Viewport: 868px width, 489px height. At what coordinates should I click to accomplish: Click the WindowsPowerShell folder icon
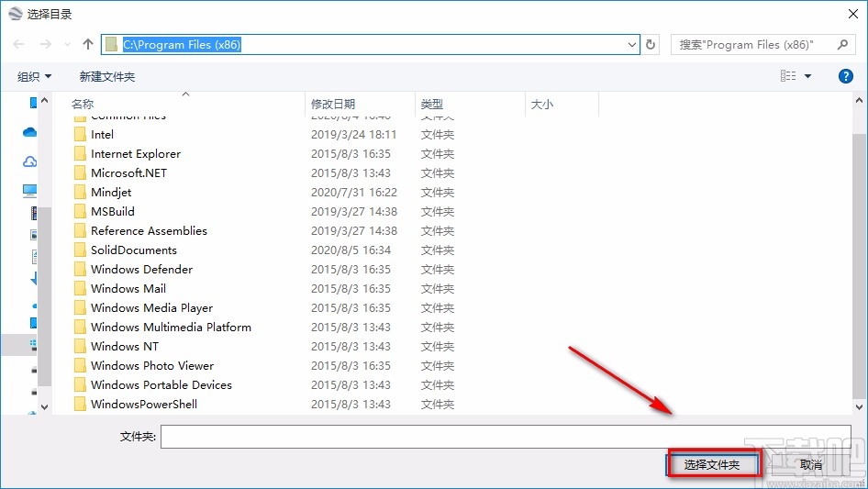80,405
